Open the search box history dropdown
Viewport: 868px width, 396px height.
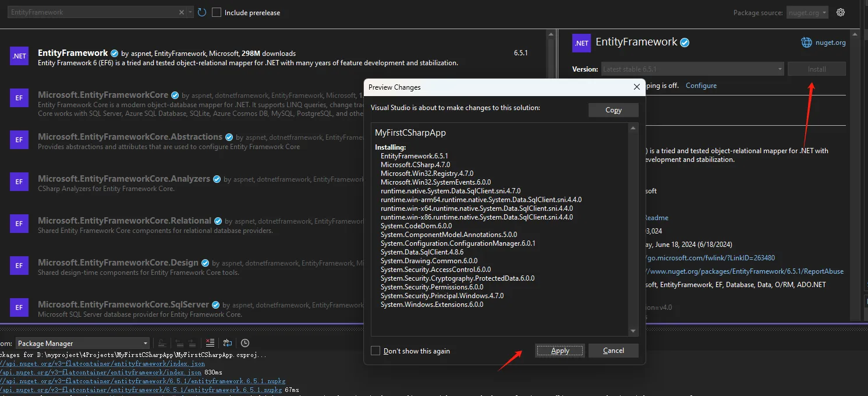click(190, 12)
